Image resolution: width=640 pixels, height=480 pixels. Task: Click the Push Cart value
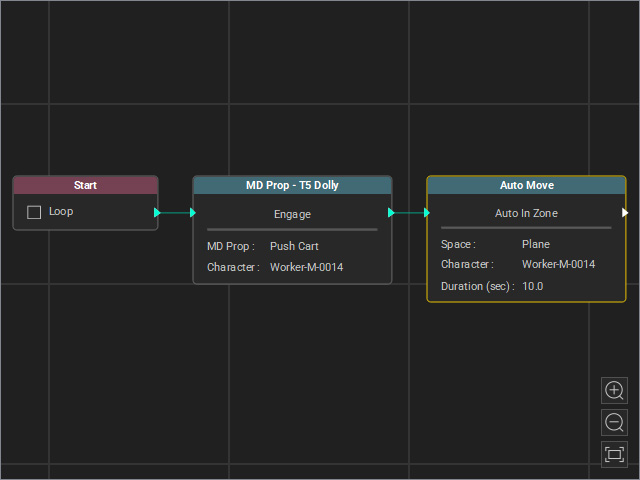pos(294,246)
